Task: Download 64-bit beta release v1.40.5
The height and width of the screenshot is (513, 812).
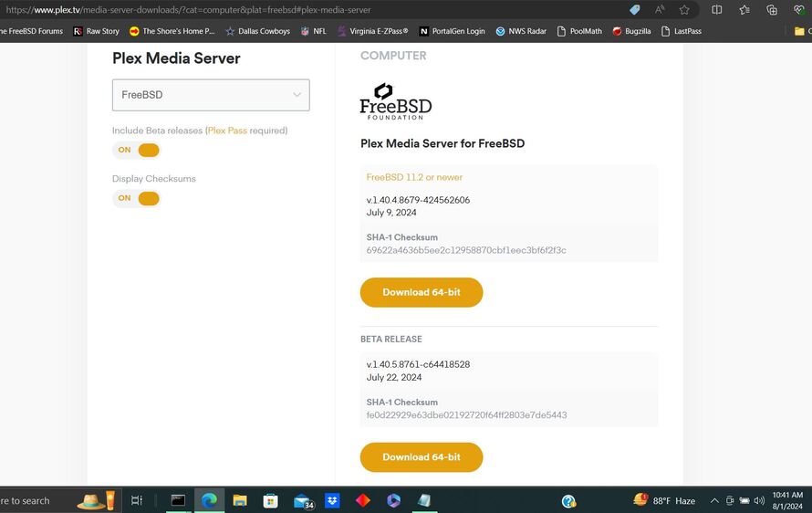Action: [421, 456]
